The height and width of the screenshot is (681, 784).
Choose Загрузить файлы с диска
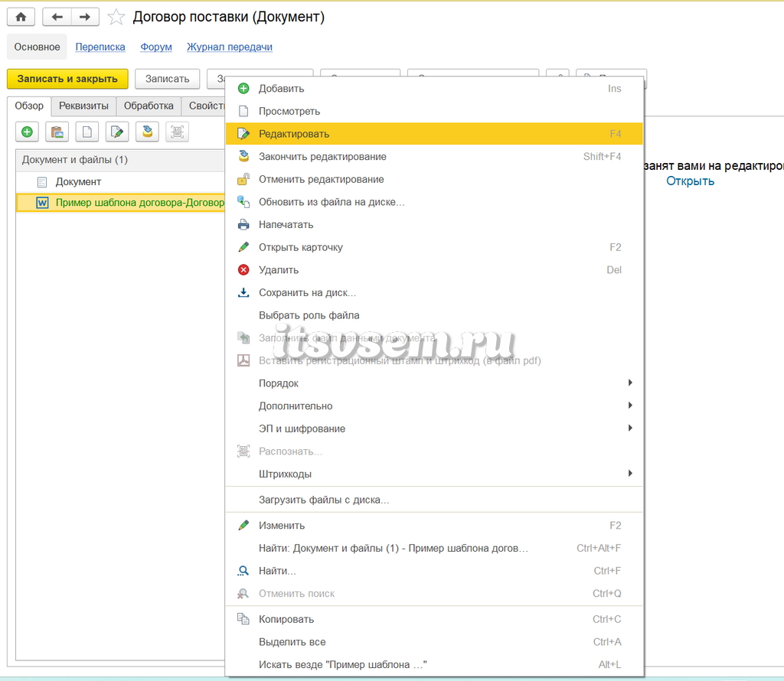coord(434,500)
